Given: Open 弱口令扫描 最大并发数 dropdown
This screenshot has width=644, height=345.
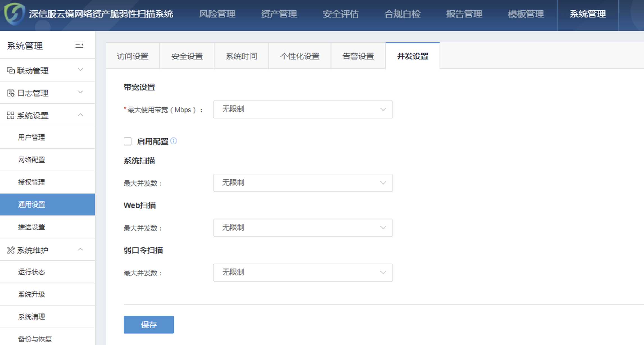Looking at the screenshot, I should tap(303, 273).
